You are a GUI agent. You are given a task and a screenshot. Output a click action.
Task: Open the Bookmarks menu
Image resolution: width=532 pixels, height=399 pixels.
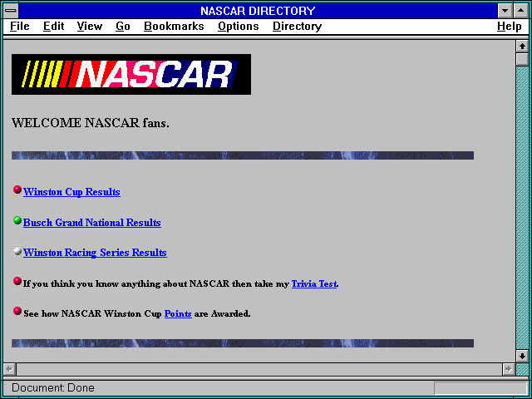pos(174,26)
